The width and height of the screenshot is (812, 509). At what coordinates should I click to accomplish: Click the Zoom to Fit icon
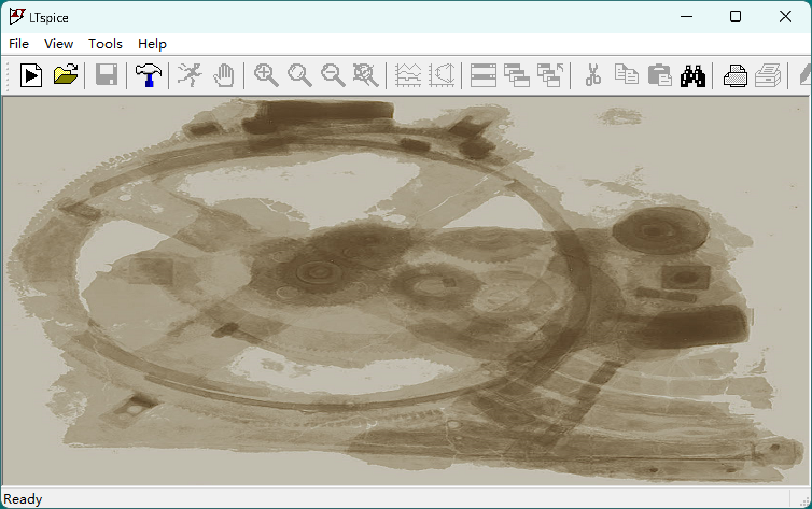(x=366, y=75)
